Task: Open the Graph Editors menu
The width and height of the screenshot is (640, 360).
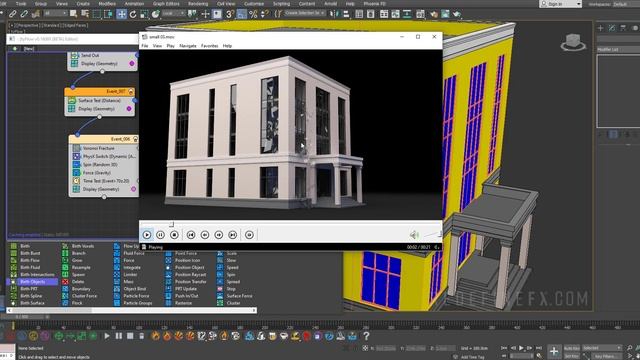Action: pos(166,4)
